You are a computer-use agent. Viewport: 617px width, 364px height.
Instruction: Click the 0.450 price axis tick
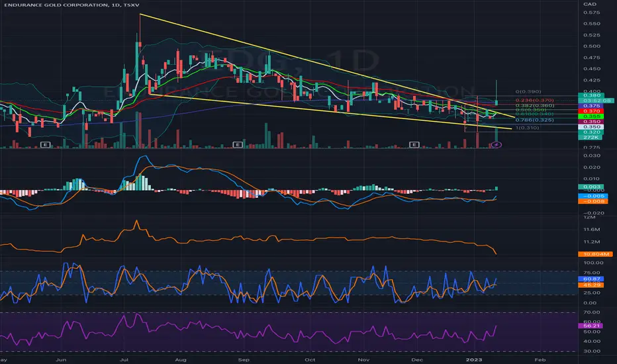tap(592, 69)
